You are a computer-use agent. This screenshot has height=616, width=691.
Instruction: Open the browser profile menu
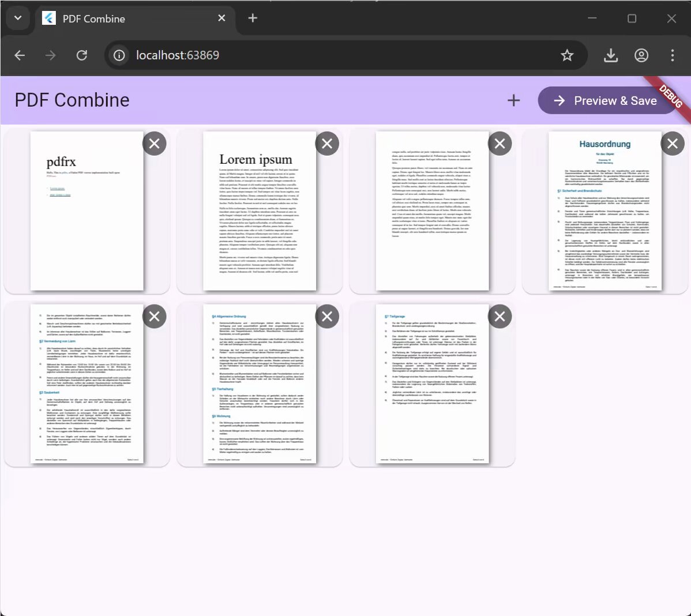click(x=641, y=55)
